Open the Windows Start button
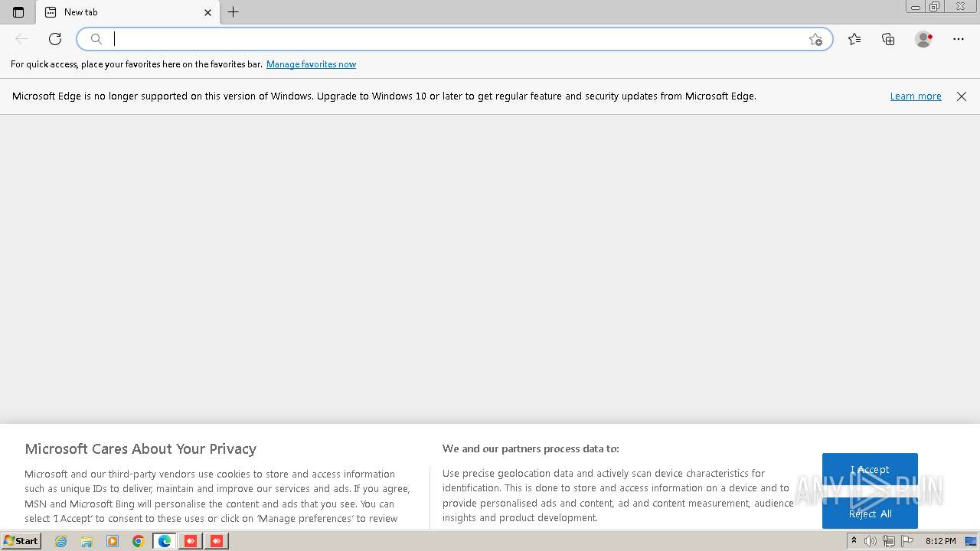Viewport: 980px width, 551px height. (21, 541)
